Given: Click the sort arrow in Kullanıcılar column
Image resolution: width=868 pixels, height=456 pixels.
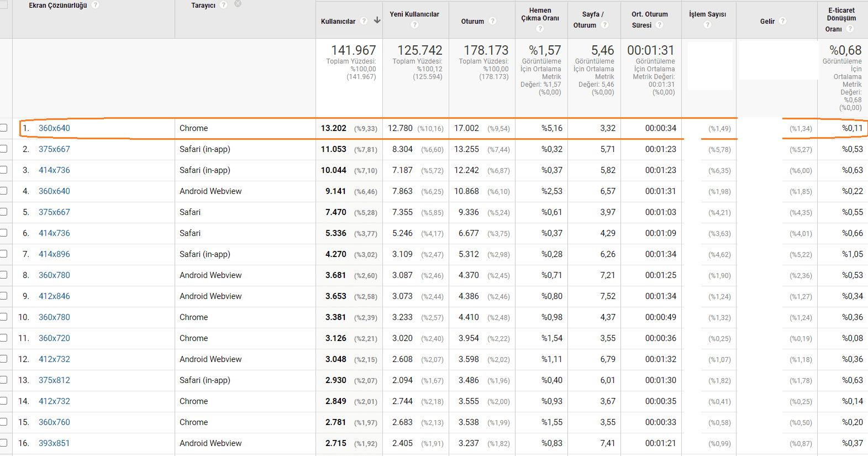Looking at the screenshot, I should [x=377, y=20].
